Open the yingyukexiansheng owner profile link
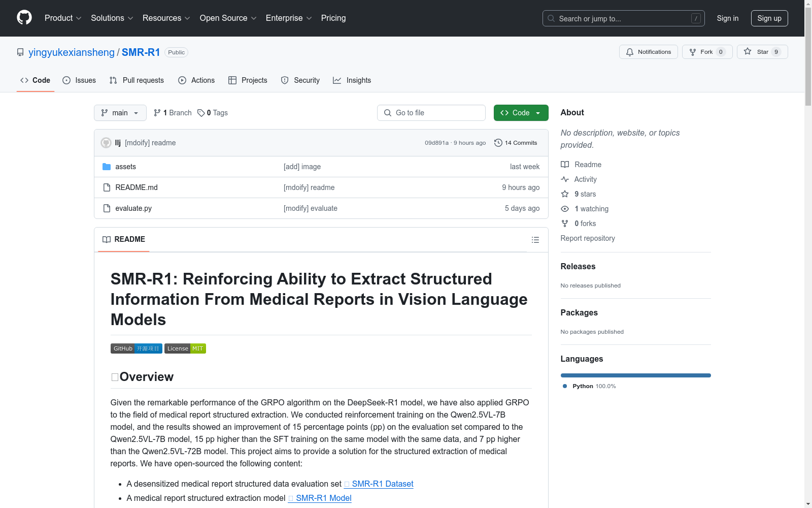812x508 pixels. point(72,52)
